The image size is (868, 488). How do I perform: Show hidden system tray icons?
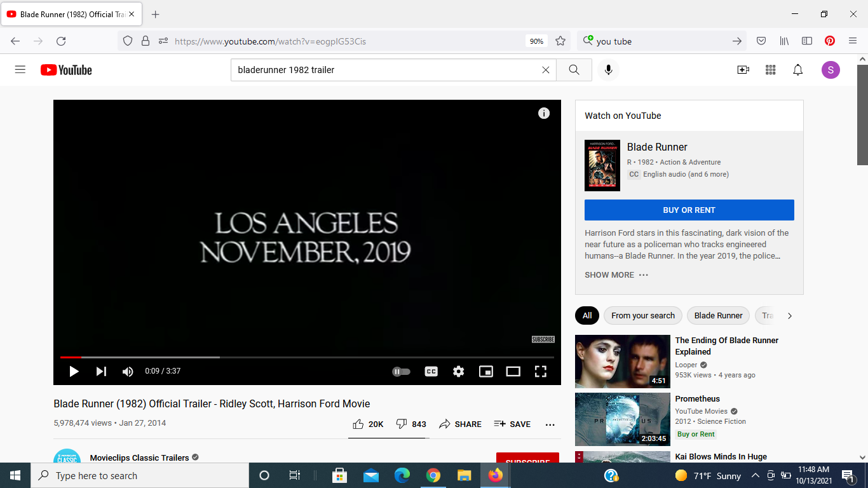(x=756, y=475)
